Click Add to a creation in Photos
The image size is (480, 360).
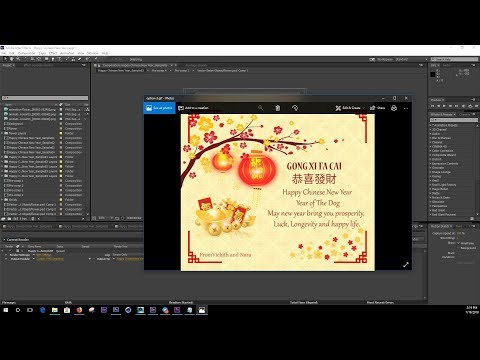tap(193, 108)
